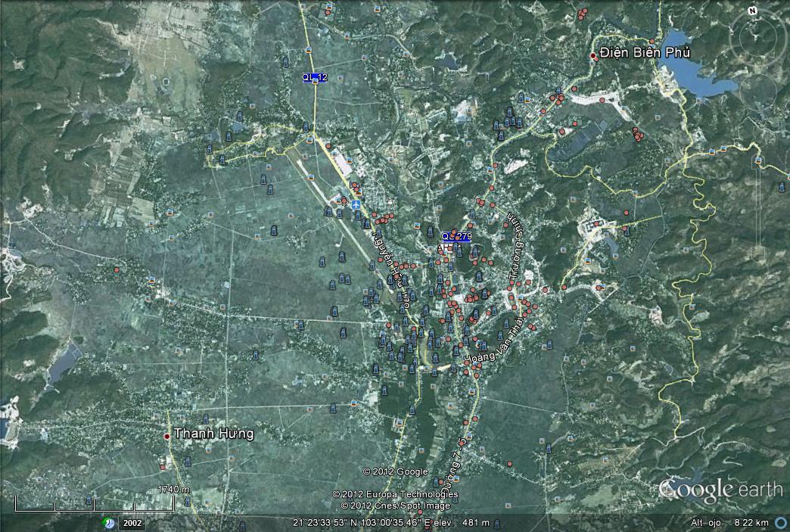The height and width of the screenshot is (532, 790).
Task: Click the 2002 imagery date button
Action: tap(133, 523)
